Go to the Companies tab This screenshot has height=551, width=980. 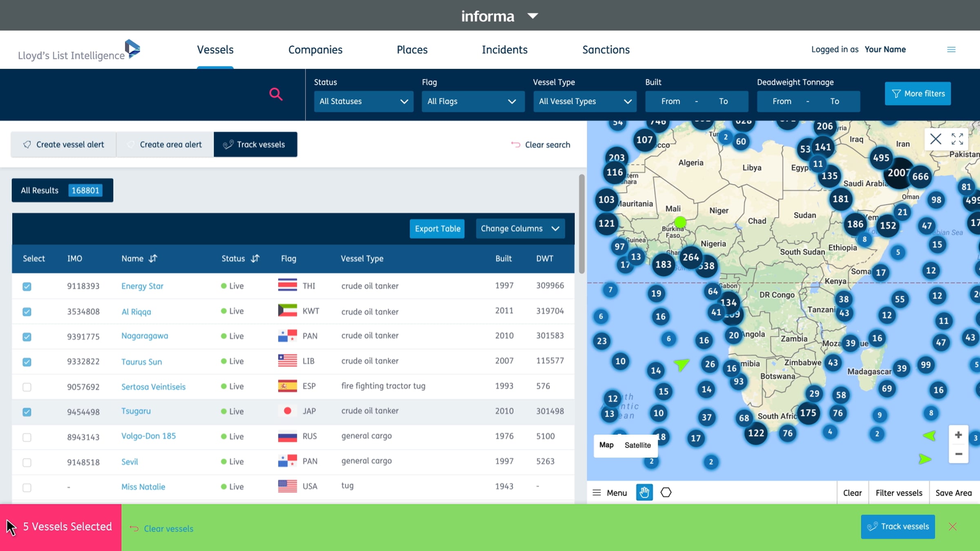tap(315, 50)
